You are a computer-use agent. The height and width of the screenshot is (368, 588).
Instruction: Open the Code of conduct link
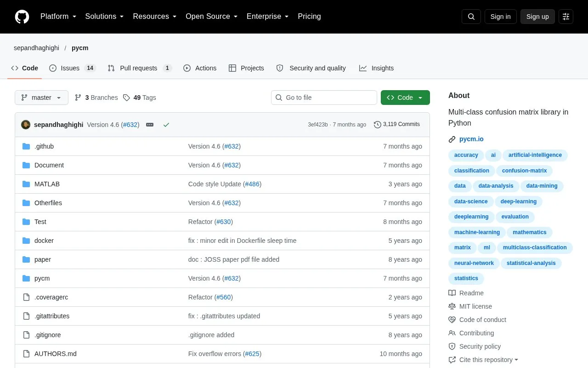click(483, 320)
